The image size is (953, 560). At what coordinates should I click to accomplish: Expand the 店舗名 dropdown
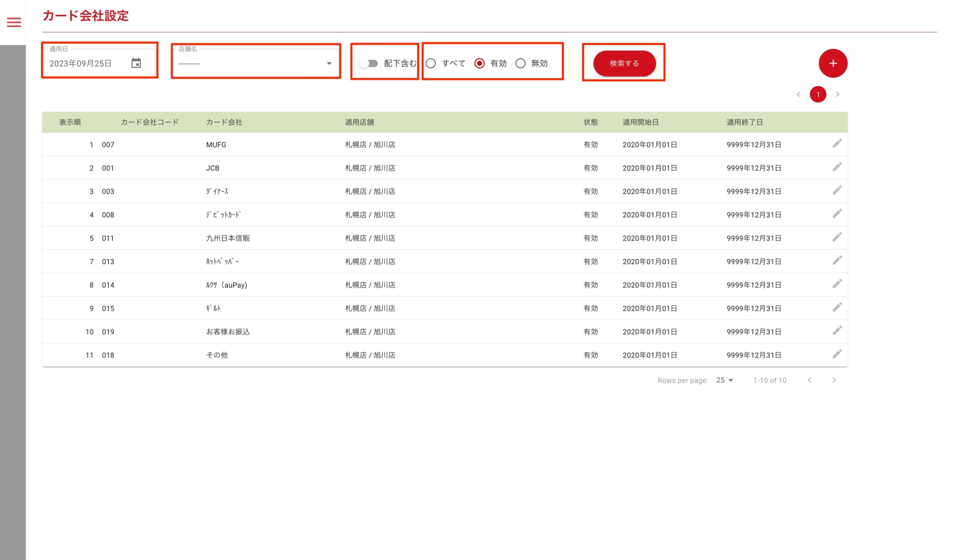click(256, 64)
